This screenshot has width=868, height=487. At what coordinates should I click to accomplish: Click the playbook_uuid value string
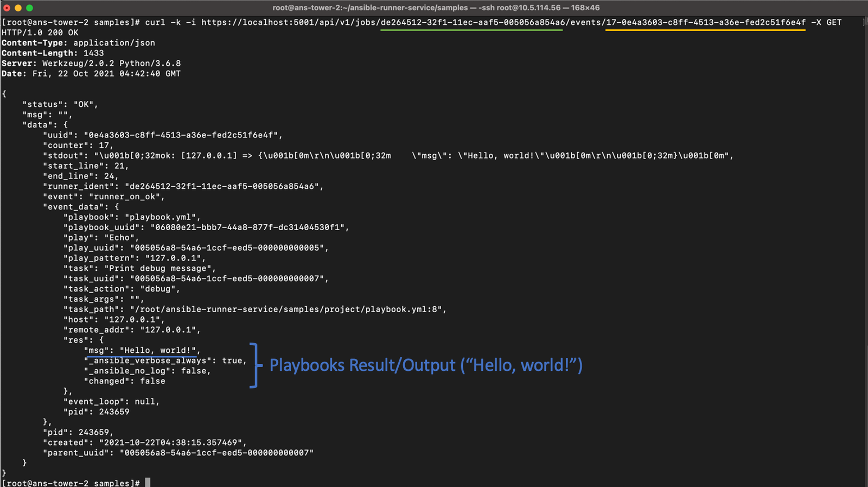pyautogui.click(x=249, y=227)
